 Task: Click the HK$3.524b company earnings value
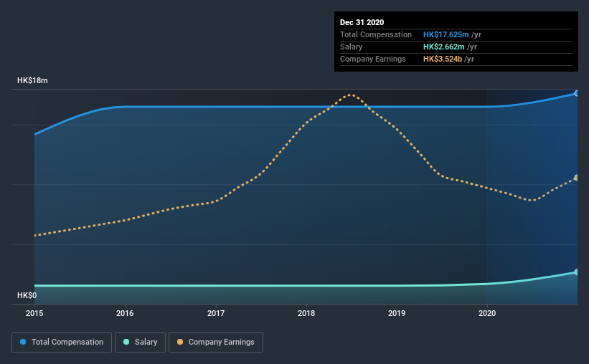pyautogui.click(x=443, y=59)
